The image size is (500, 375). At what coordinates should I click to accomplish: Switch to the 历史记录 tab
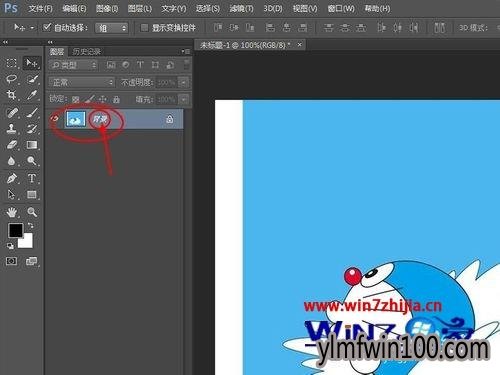click(x=87, y=51)
